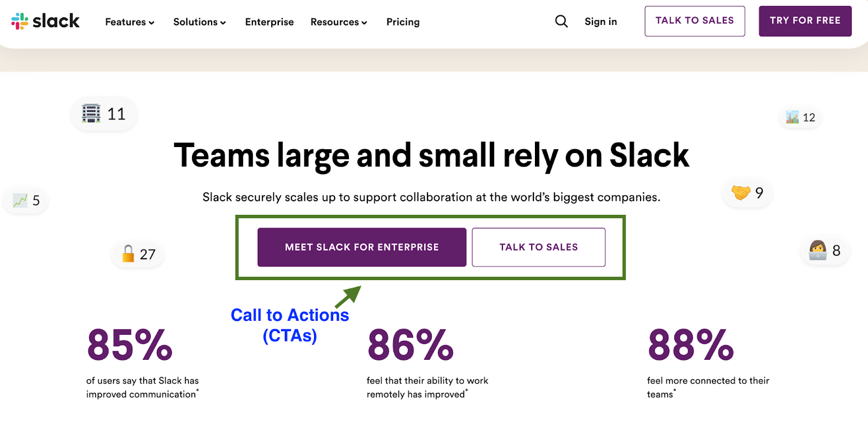
Task: Select Pricing in the navigation bar
Action: point(403,22)
